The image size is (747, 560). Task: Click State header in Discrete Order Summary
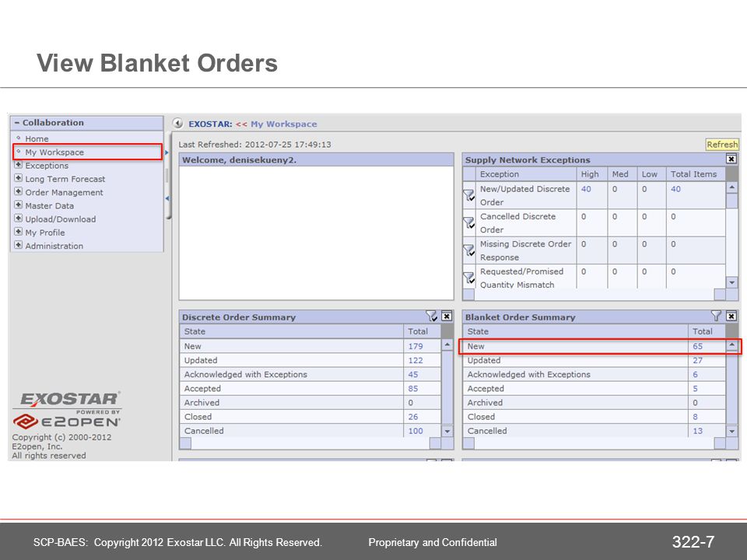pyautogui.click(x=292, y=331)
